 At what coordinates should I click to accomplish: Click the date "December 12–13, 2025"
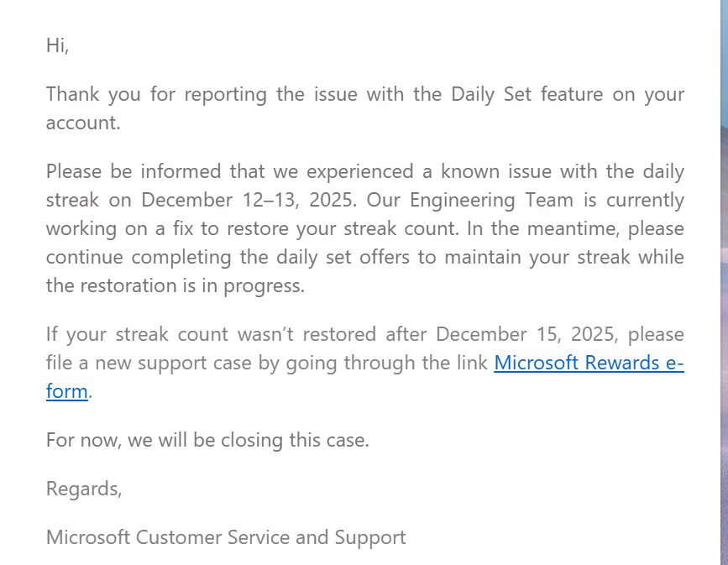[249, 200]
